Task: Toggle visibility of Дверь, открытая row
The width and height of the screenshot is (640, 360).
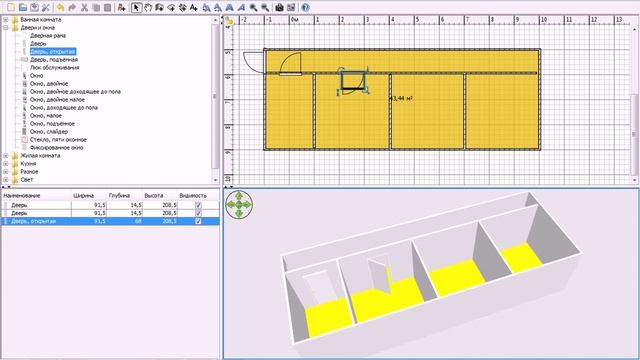Action: pyautogui.click(x=198, y=221)
